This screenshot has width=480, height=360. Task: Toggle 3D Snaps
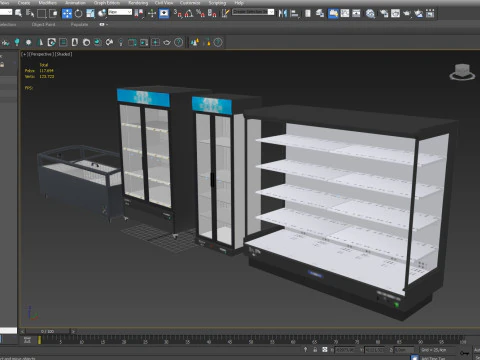[x=178, y=13]
